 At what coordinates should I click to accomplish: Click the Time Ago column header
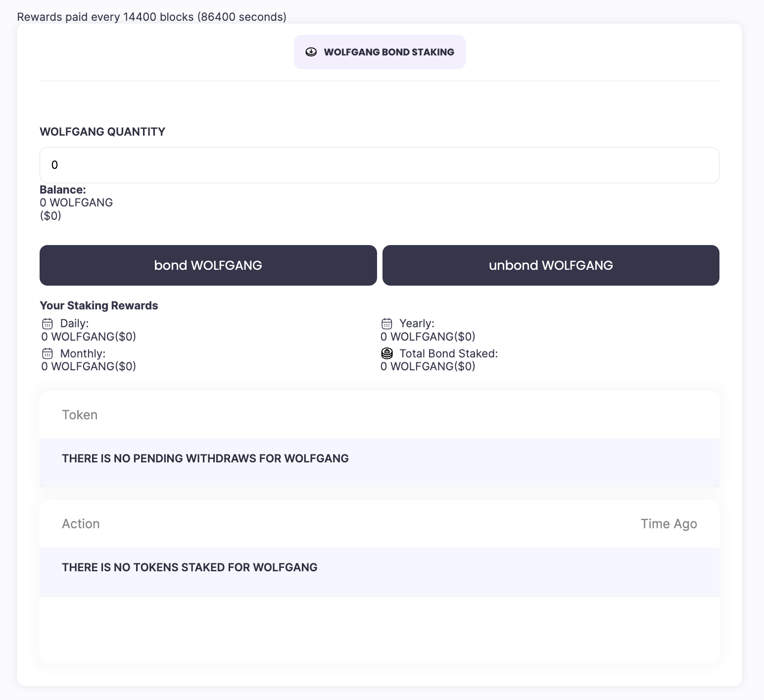point(668,524)
